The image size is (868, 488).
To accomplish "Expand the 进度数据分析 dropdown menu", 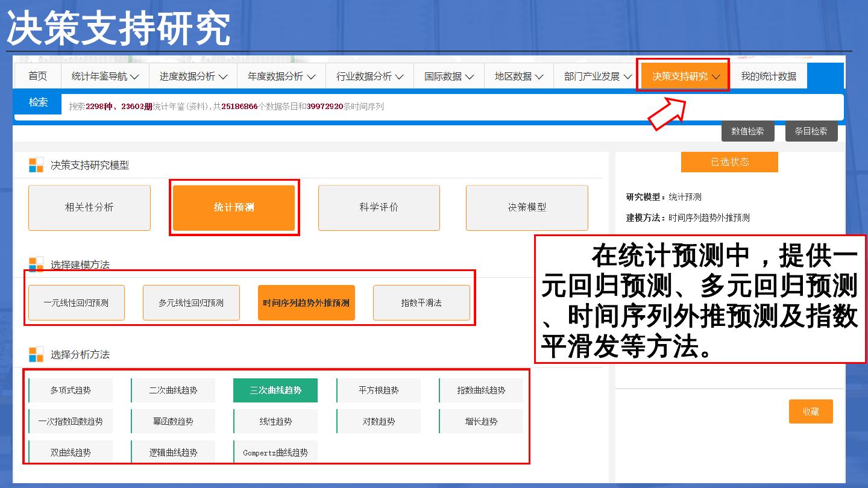I will [193, 77].
